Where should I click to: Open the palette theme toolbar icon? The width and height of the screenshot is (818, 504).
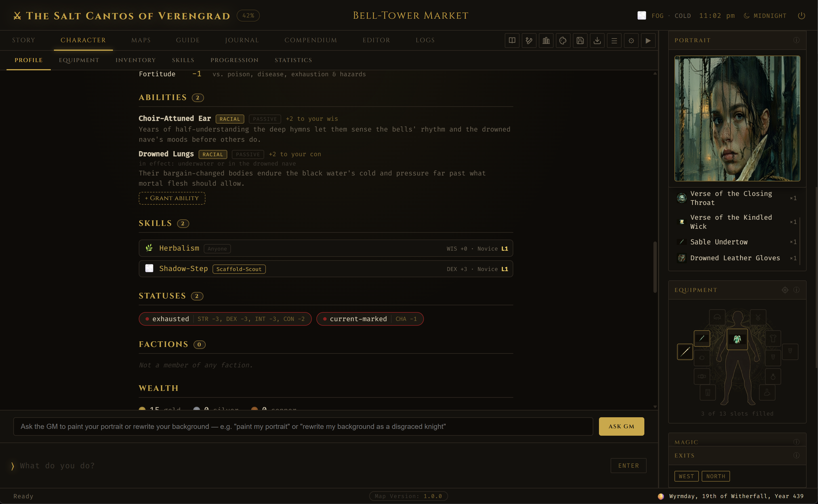click(563, 41)
